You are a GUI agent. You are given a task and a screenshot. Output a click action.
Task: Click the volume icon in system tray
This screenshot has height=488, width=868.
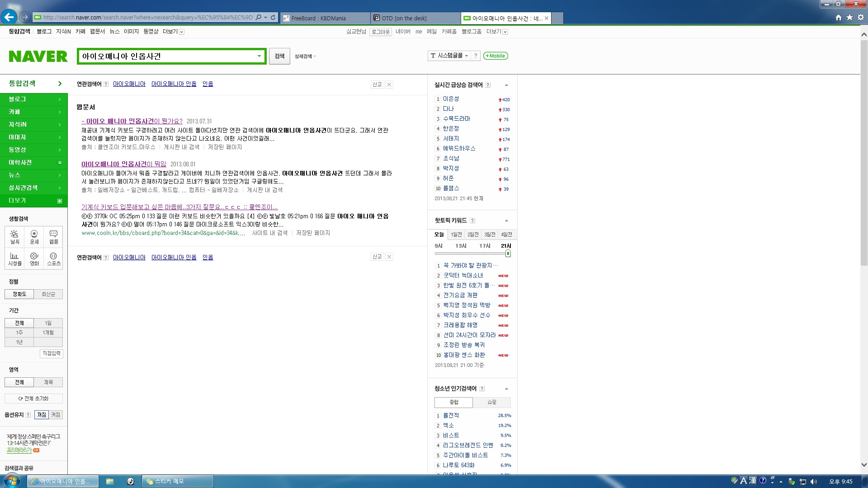814,482
